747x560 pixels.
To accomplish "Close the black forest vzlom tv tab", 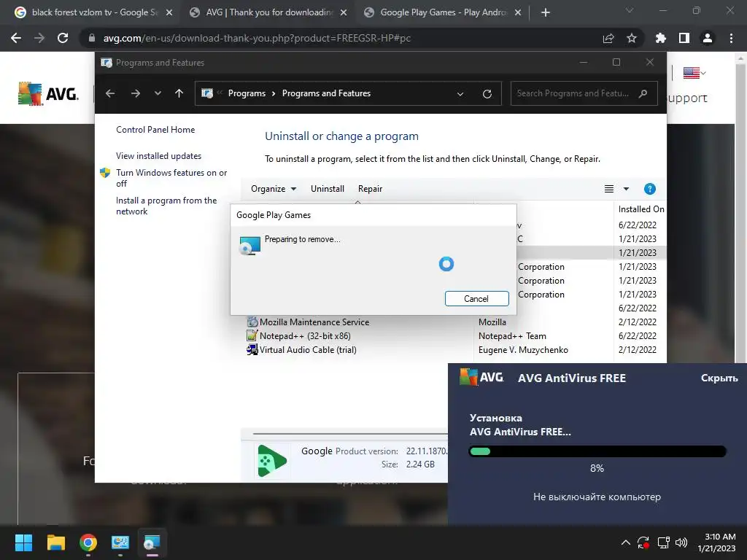I will (169, 12).
